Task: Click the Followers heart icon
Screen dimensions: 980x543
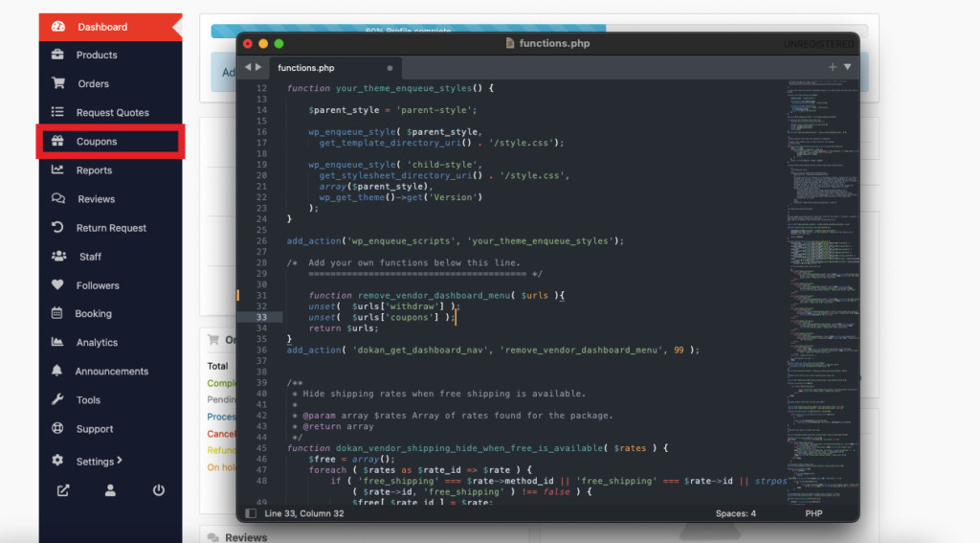Action: 57,284
